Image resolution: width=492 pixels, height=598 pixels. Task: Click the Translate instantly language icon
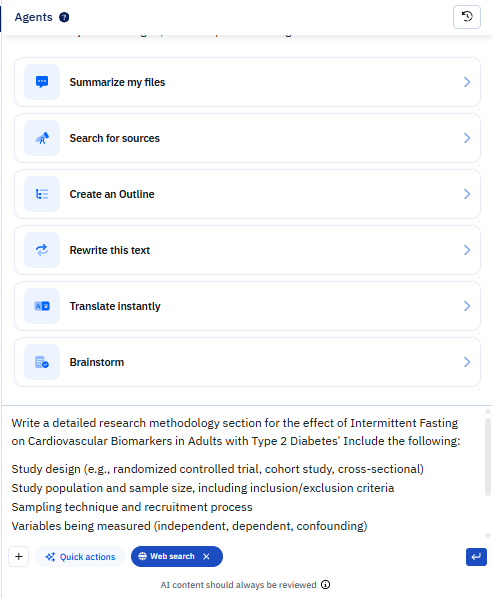click(42, 306)
